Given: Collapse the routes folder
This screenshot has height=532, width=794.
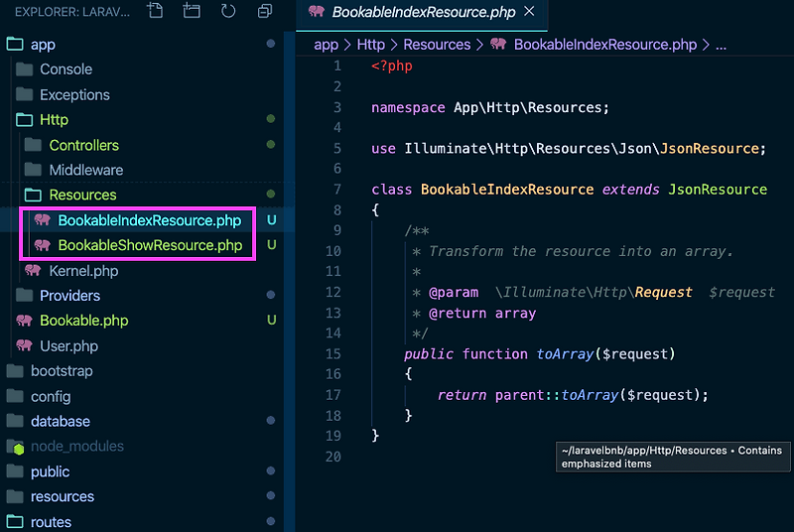Looking at the screenshot, I should 142,522.
